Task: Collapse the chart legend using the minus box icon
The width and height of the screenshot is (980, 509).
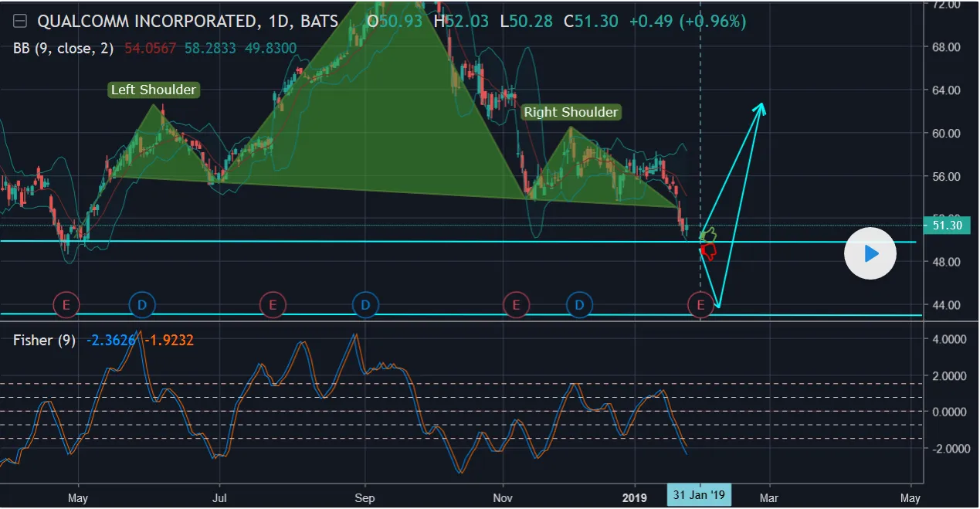Action: click(21, 22)
